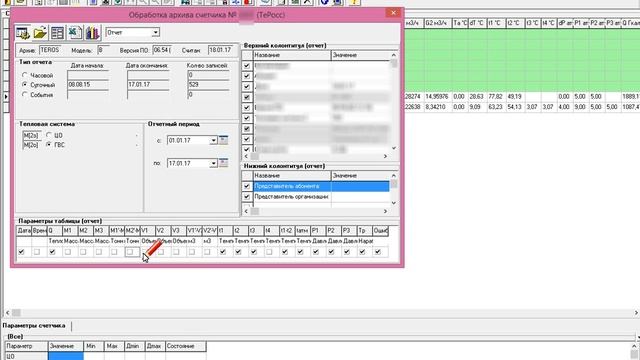Enable the 'V2' column checkbox

[161, 252]
